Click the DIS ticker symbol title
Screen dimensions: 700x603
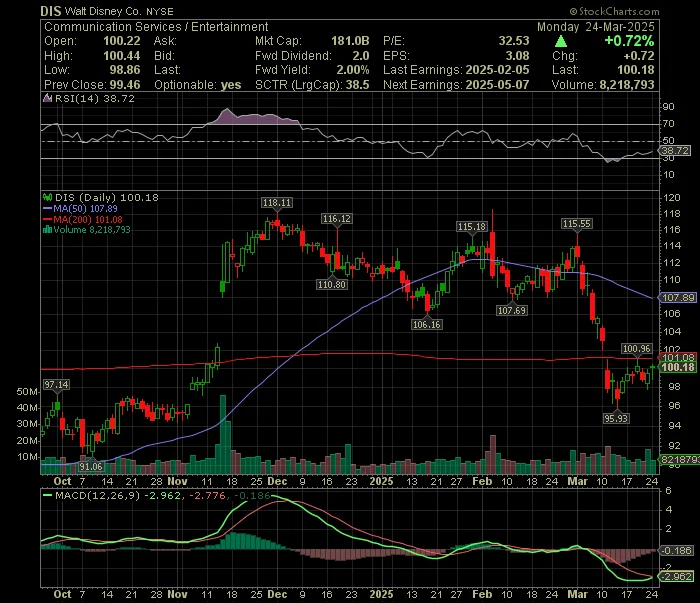pos(50,11)
